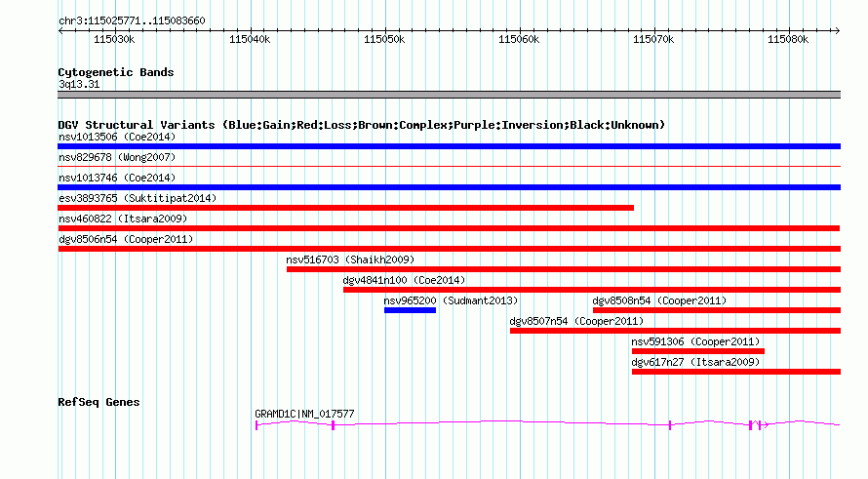The image size is (868, 479).
Task: Click the chr3:115025771..115083660 coordinate label
Action: [x=132, y=20]
